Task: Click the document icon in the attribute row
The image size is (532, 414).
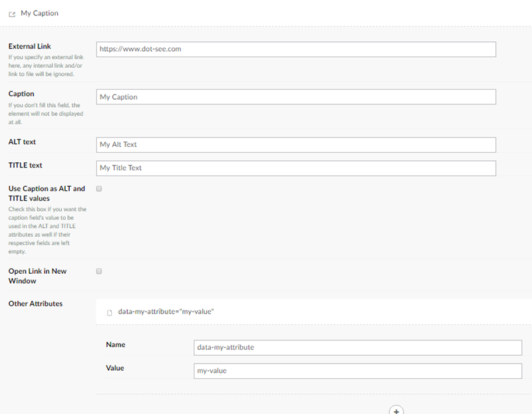Action: (110, 312)
